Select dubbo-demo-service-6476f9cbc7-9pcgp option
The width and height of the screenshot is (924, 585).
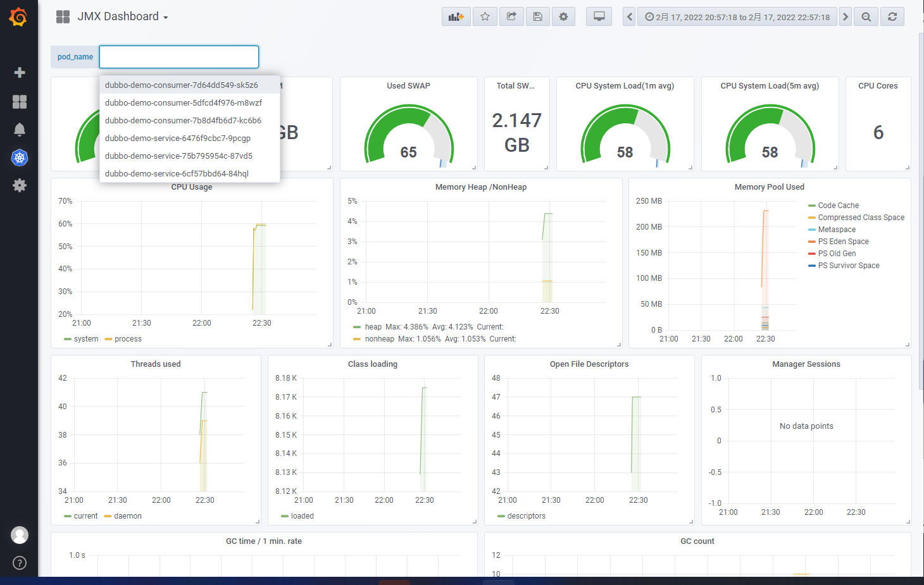(x=190, y=138)
